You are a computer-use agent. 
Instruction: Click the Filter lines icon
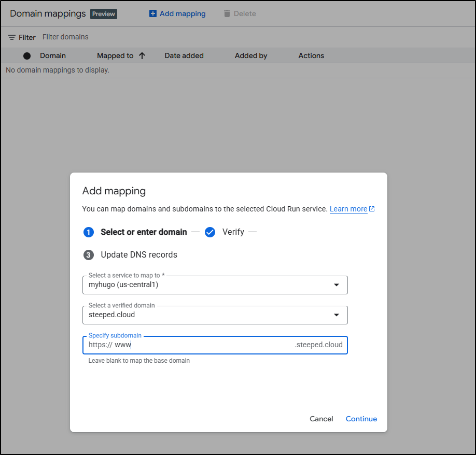click(12, 37)
